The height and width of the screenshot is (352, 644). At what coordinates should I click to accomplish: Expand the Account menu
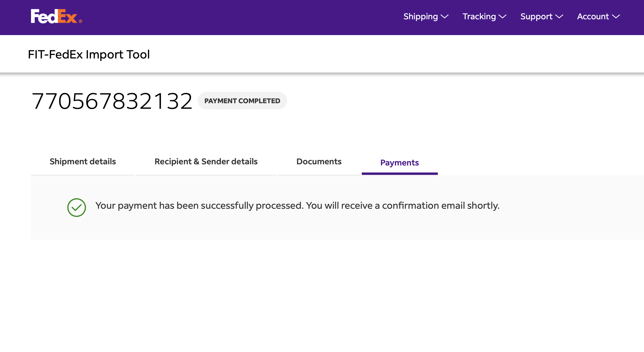click(598, 17)
